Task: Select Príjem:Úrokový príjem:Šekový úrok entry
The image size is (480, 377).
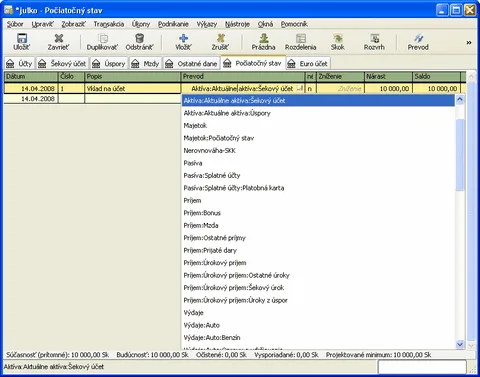Action: click(x=318, y=288)
